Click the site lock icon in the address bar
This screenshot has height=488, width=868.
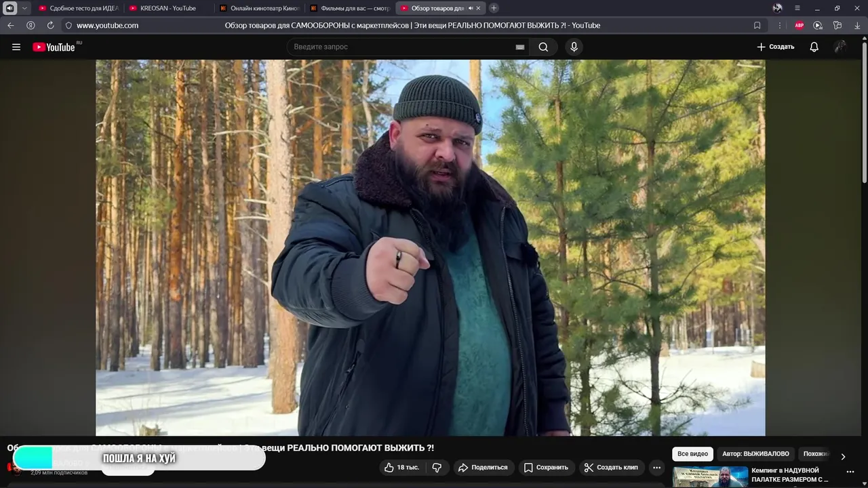[x=68, y=25]
